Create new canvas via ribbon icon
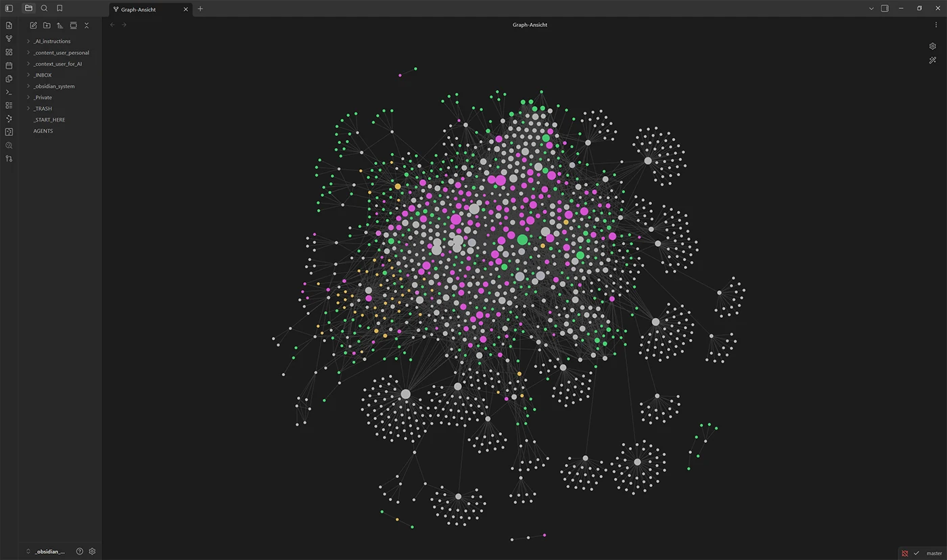Viewport: 947px width, 560px height. click(x=9, y=52)
